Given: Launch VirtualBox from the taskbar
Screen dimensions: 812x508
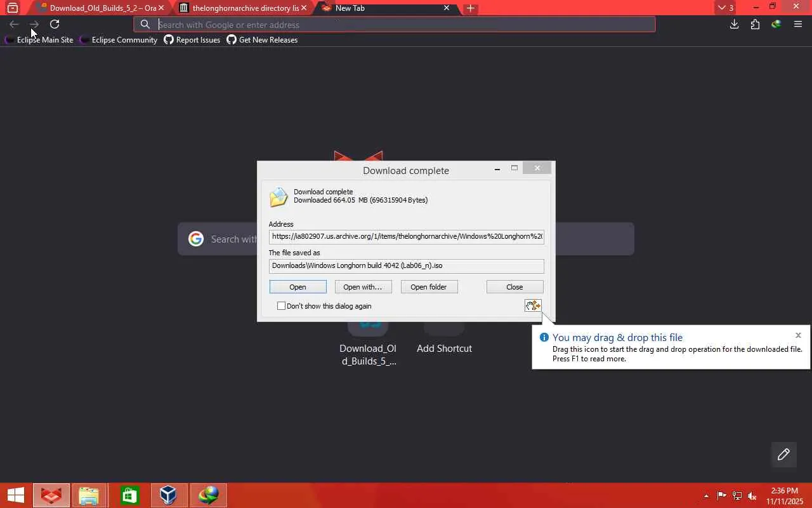Looking at the screenshot, I should pos(168,495).
